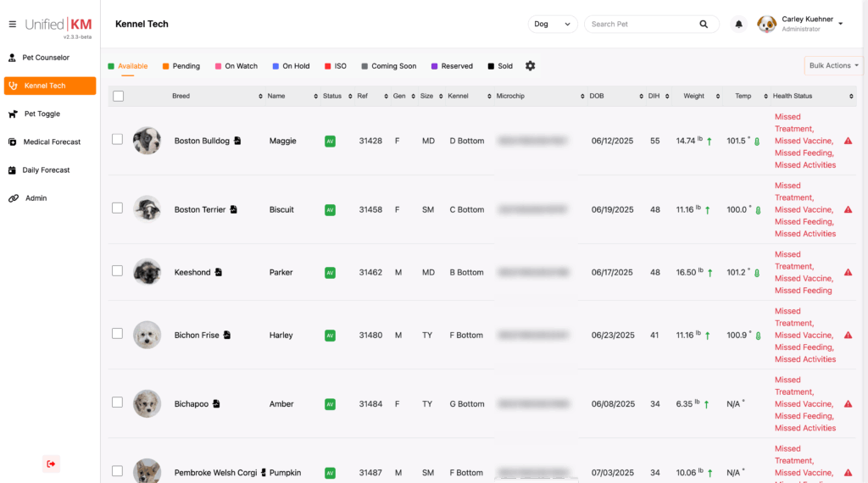
Task: Click the Daily Forecast calendar icon
Action: pyautogui.click(x=12, y=170)
